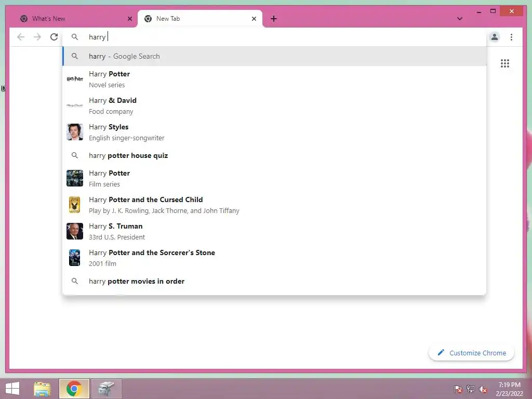Open the Chrome profile avatar menu
Image resolution: width=532 pixels, height=399 pixels.
[495, 37]
